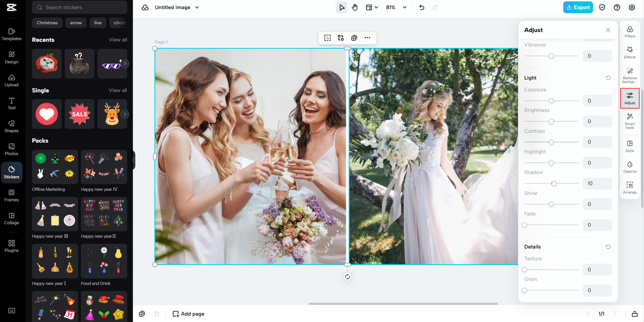Open the Arrange panel
Screen dimensions: 644x322
point(630,188)
